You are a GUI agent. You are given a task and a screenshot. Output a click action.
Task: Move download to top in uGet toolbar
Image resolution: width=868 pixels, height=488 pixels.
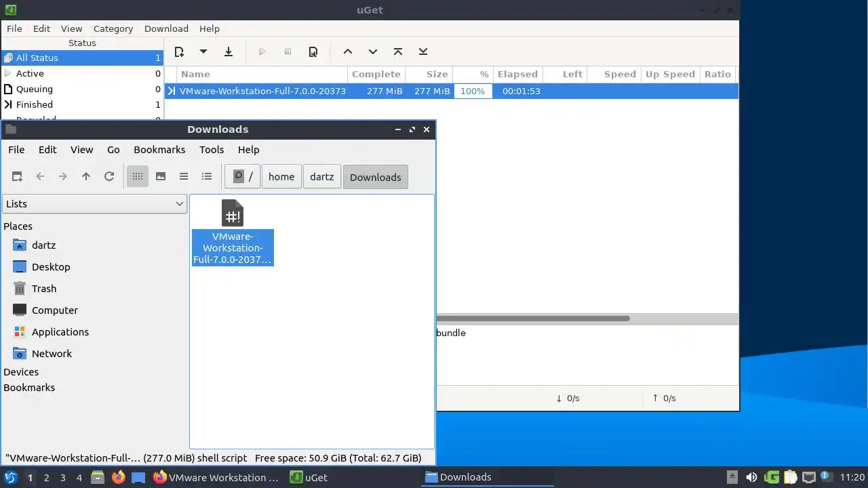[398, 52]
